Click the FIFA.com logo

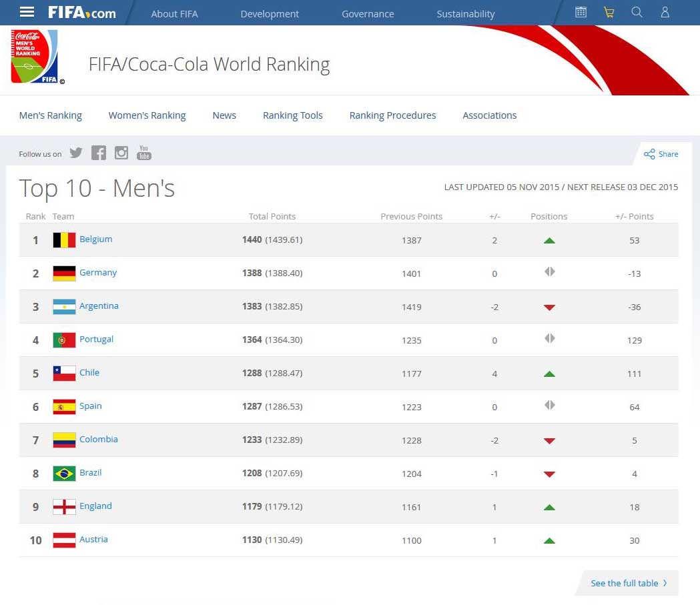81,13
